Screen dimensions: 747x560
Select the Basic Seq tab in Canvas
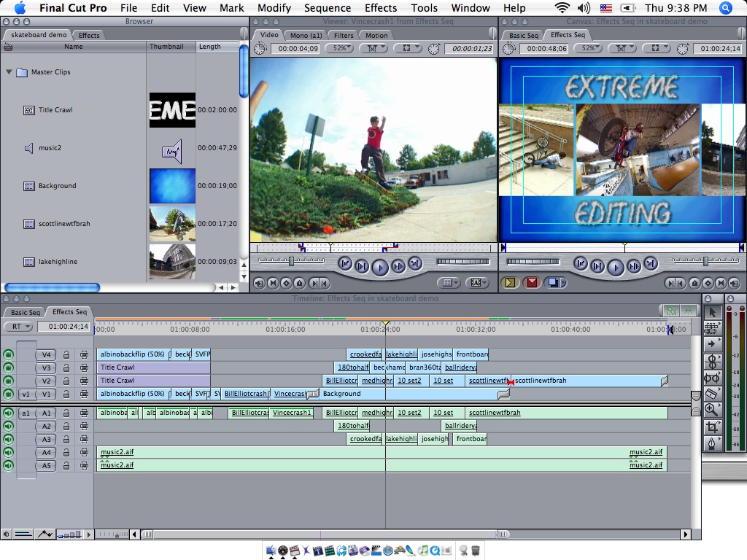click(x=524, y=35)
